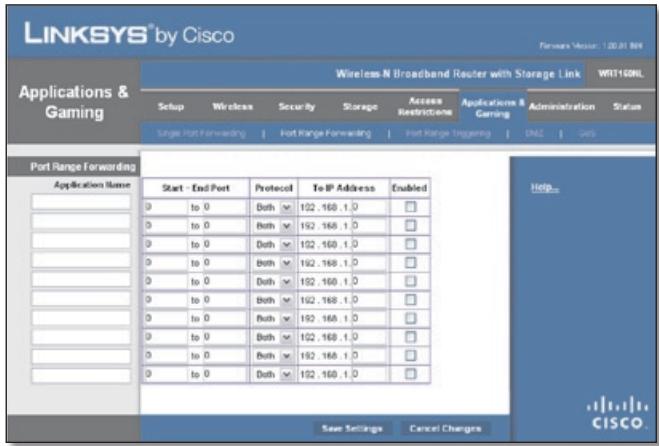This screenshot has height=446, width=659.
Task: View the Status tab
Action: (627, 107)
